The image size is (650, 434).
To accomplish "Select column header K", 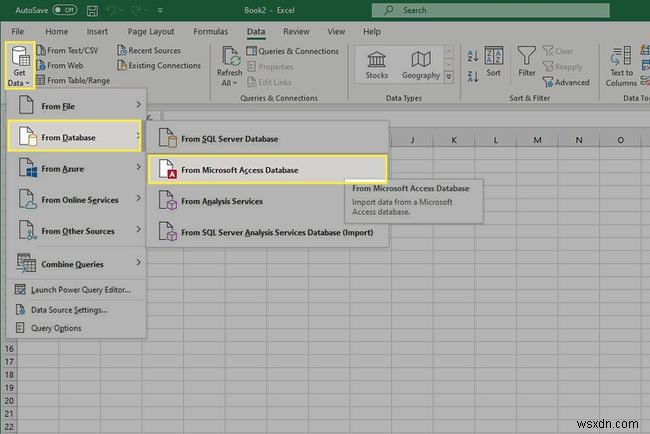I will point(454,140).
